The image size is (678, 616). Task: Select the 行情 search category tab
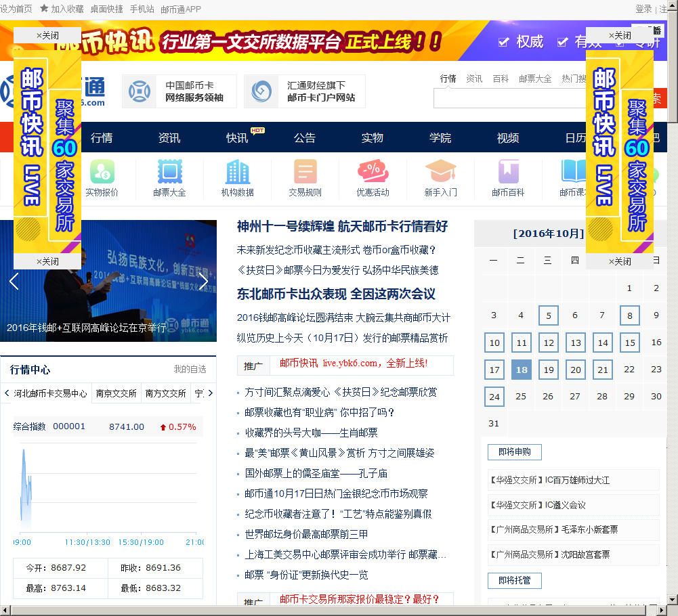[448, 79]
